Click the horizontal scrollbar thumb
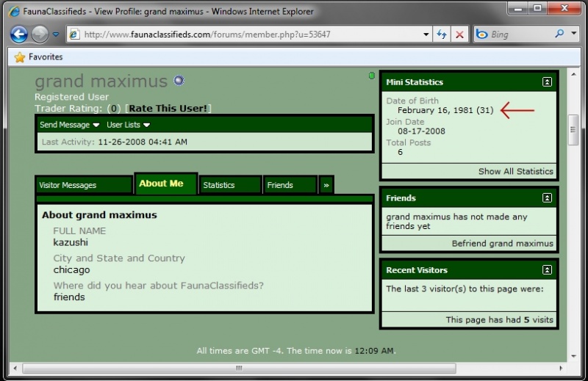The height and width of the screenshot is (381, 588). click(239, 369)
